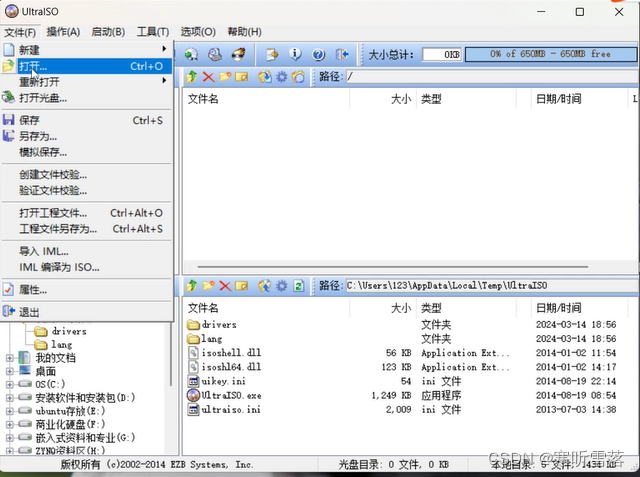
Task: Select 打开工程文件... menu entry
Action: pos(87,213)
